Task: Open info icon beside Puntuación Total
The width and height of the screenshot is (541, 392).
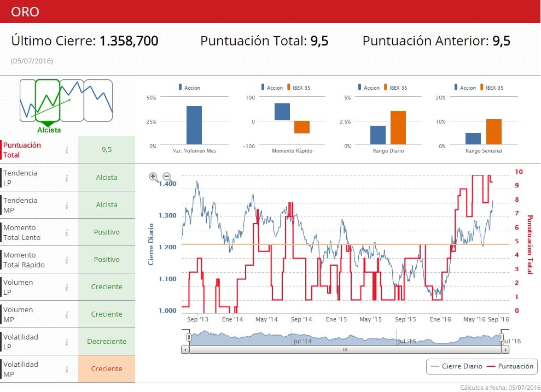Action: coord(67,150)
